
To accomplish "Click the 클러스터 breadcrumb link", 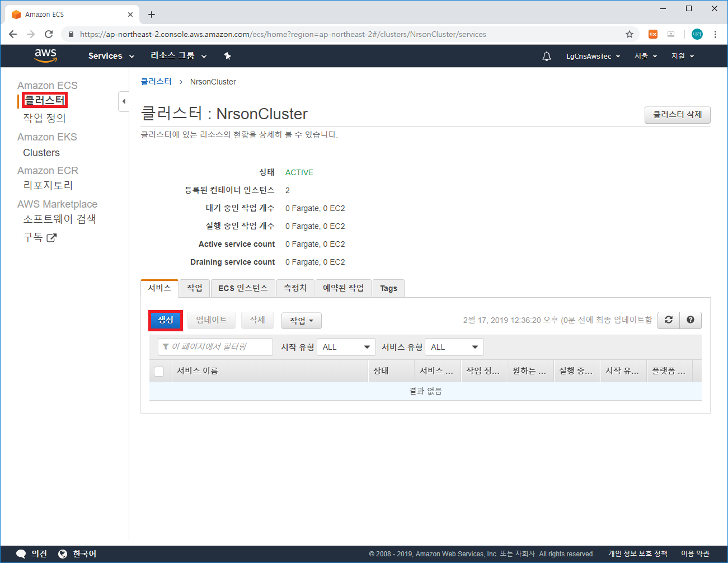I will click(156, 82).
